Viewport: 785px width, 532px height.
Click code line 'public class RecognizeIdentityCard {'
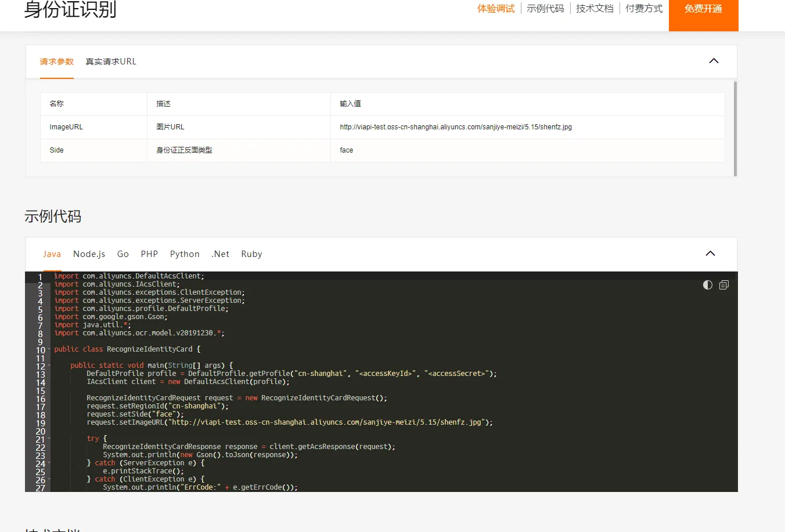(127, 349)
